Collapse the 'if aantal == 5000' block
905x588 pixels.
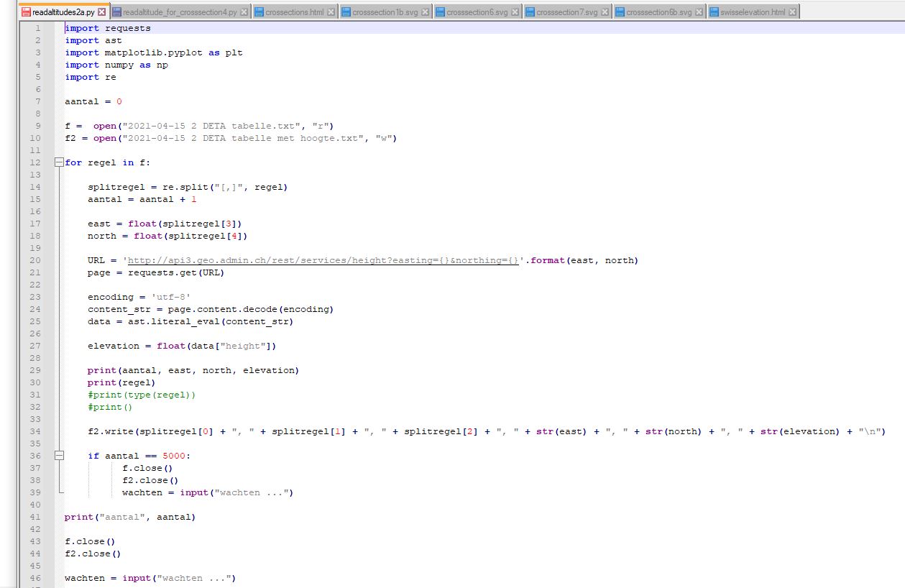[x=59, y=456]
